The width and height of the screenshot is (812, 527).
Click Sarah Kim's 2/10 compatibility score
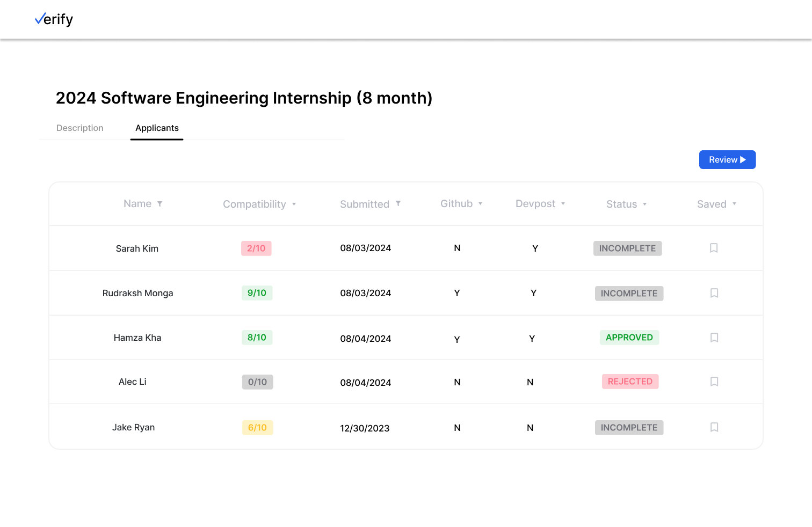[x=256, y=248]
